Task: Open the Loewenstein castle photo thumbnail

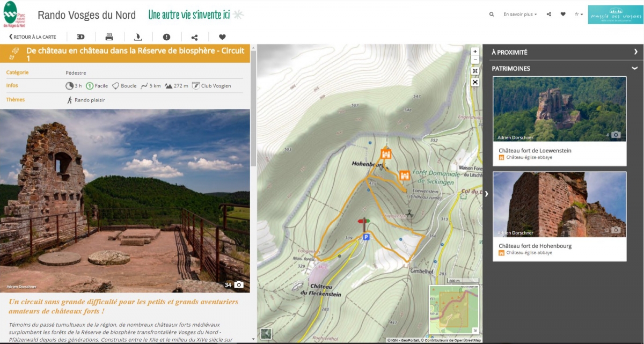Action: pos(559,109)
